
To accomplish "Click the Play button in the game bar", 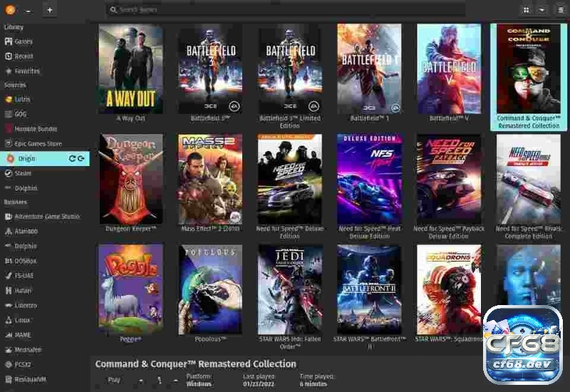I will [x=114, y=380].
